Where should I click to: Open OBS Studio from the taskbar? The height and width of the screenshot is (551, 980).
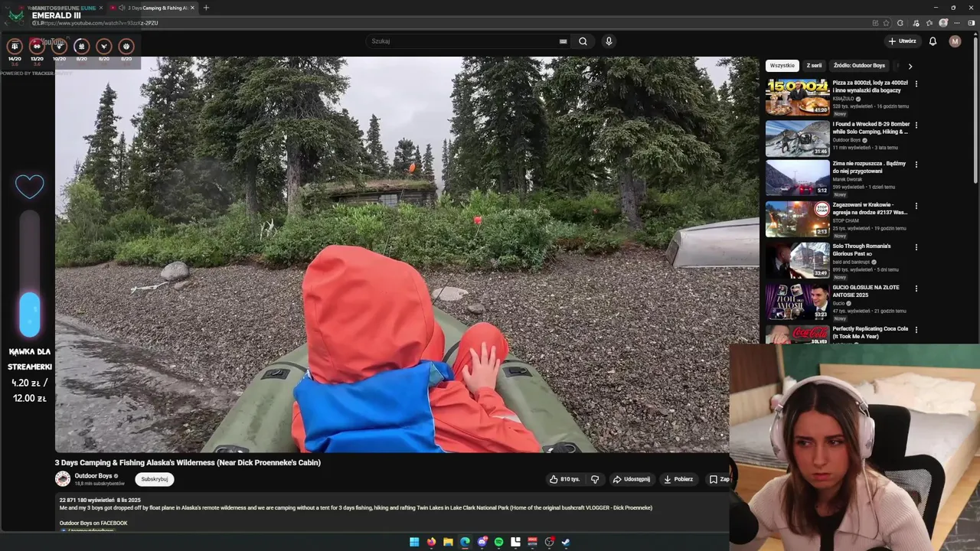coord(549,542)
